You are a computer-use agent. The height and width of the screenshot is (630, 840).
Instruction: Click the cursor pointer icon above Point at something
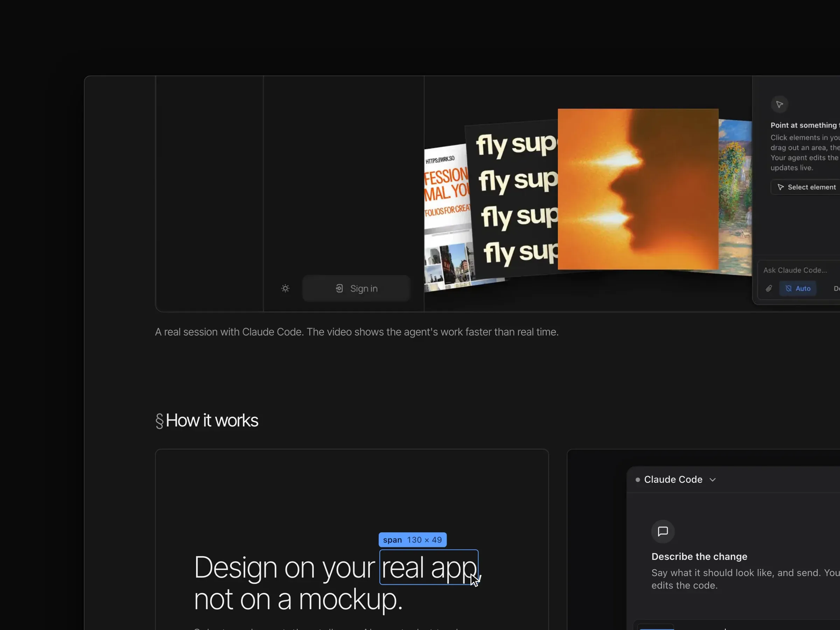(779, 104)
